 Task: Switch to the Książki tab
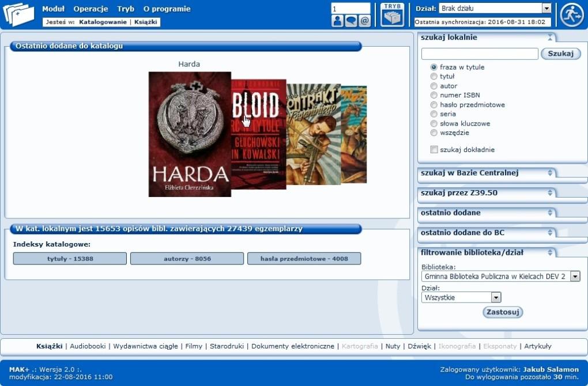point(50,346)
